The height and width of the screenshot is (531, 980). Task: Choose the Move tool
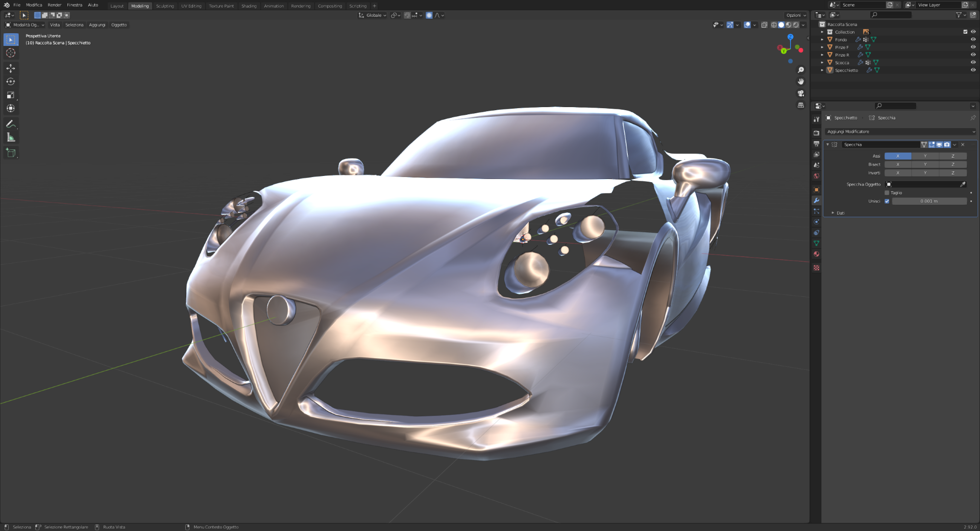[11, 68]
